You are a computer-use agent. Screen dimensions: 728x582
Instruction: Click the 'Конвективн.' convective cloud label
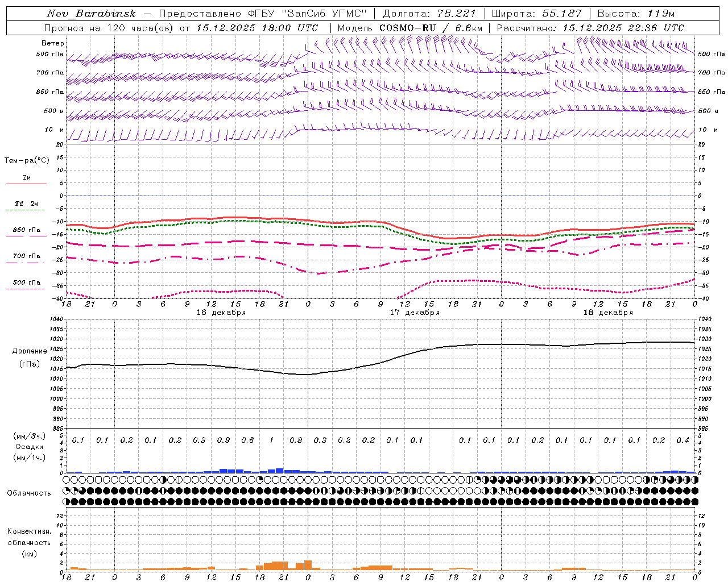29,531
